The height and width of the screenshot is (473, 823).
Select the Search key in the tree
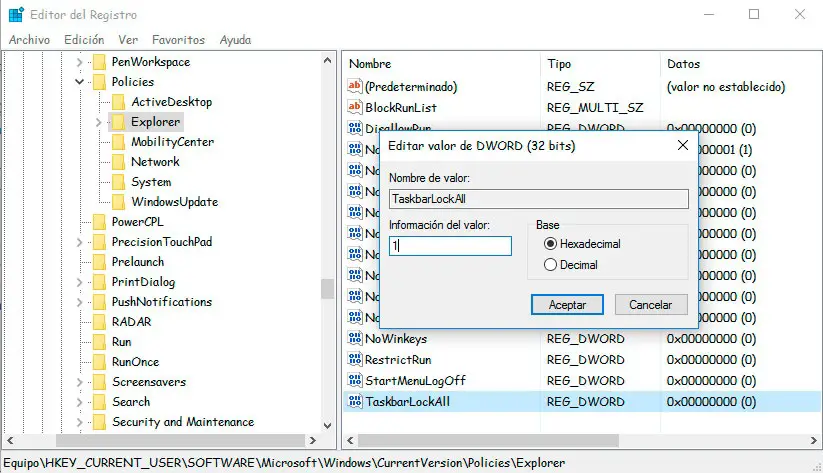coord(131,402)
